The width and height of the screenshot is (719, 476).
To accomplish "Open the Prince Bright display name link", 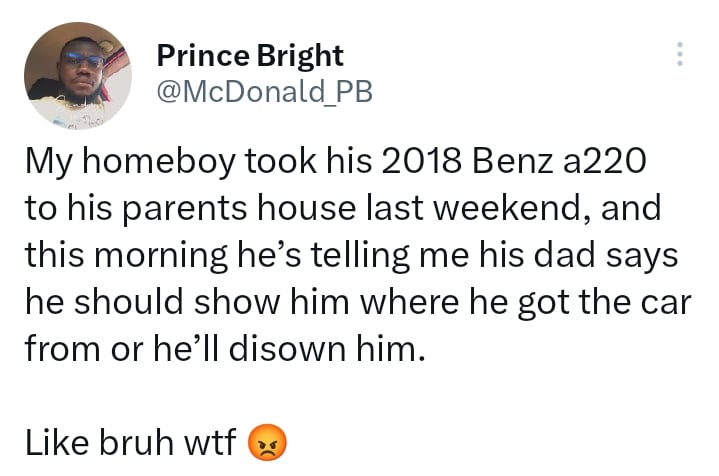I will click(250, 54).
